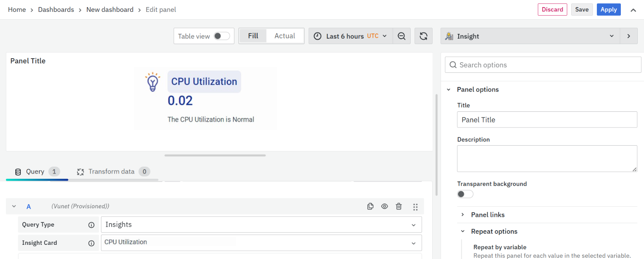Viewport: 644px width, 259px height.
Task: Delete query A using the trash icon
Action: [x=398, y=206]
